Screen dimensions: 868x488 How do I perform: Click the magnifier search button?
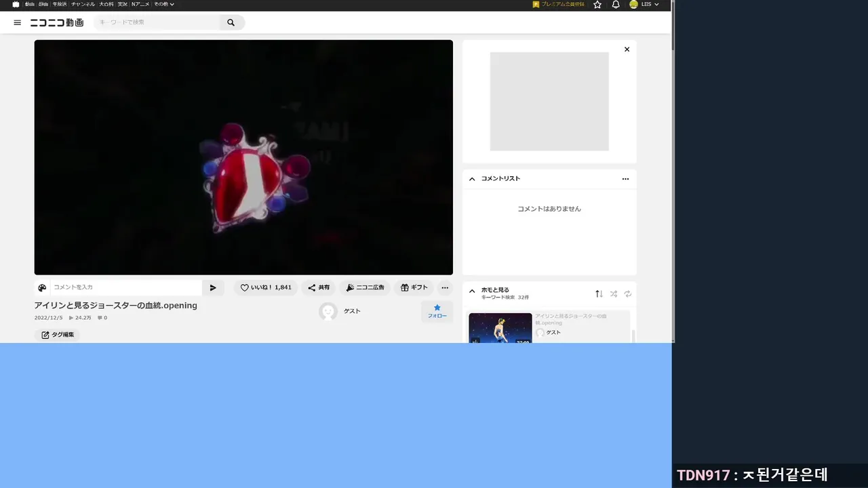231,22
